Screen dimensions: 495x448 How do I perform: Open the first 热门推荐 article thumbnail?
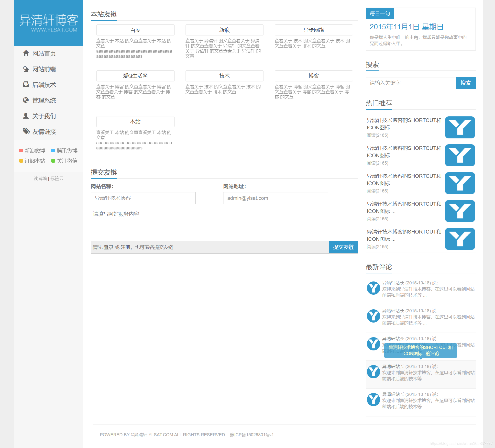460,127
